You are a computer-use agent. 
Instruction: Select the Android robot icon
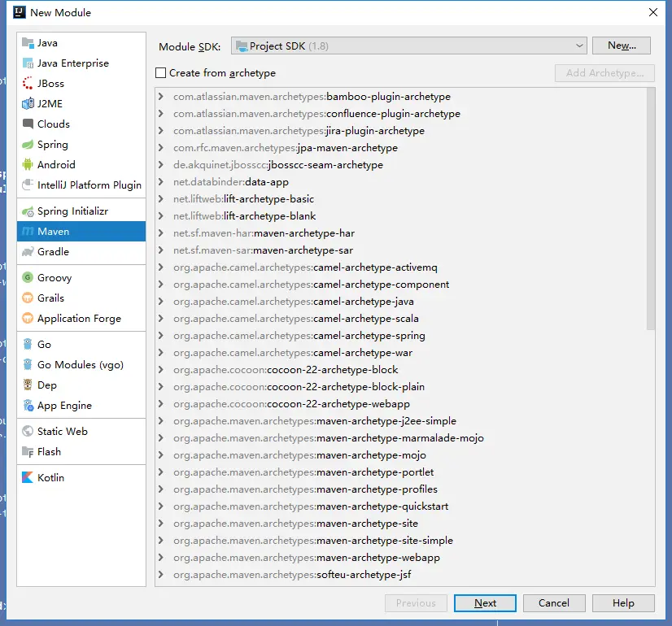click(x=28, y=165)
